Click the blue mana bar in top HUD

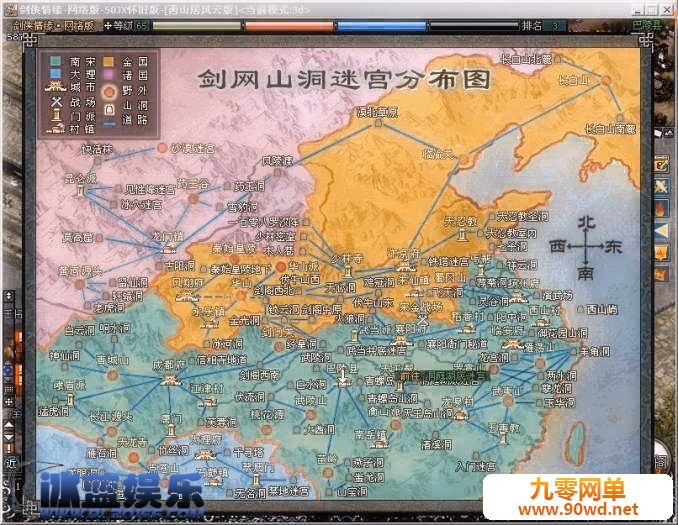click(382, 26)
